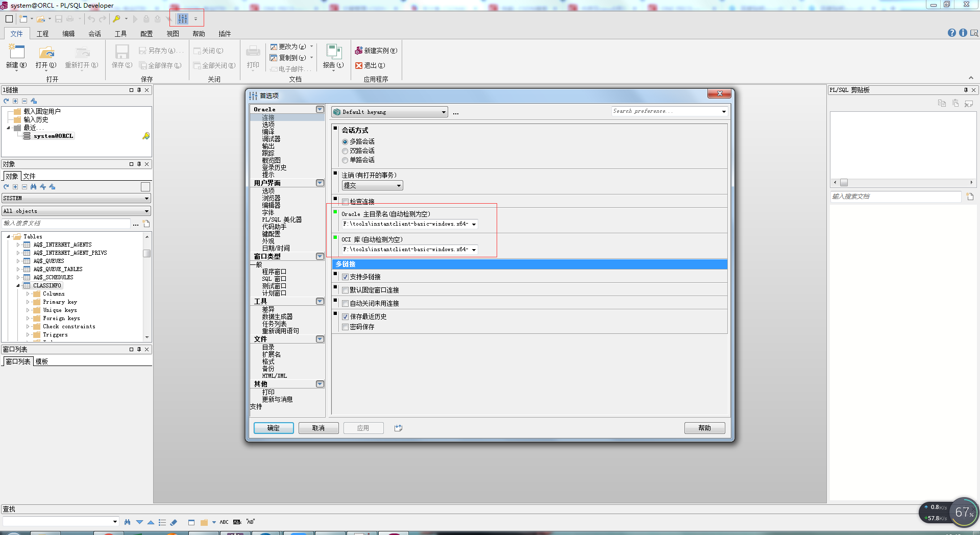980x535 pixels.
Task: Open the Search preference dropdown
Action: coord(724,111)
